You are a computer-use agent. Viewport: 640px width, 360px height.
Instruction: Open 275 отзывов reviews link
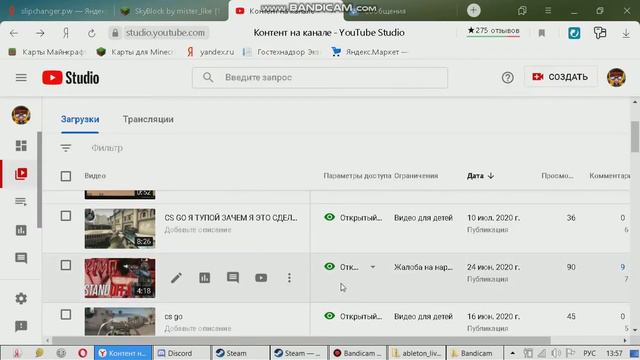493,31
